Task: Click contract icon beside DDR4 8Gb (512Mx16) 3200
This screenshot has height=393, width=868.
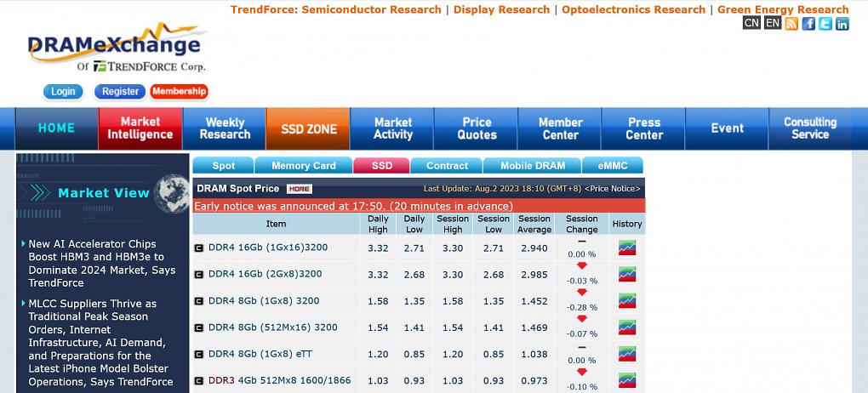Action: coord(199,327)
